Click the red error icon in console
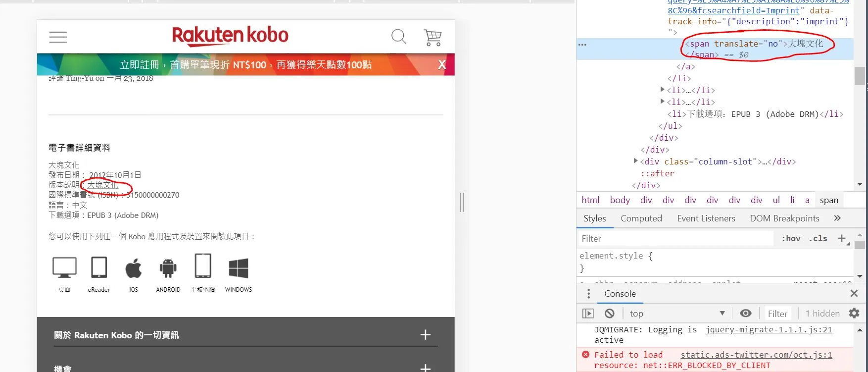Screen dimensions: 868x372 point(586,355)
